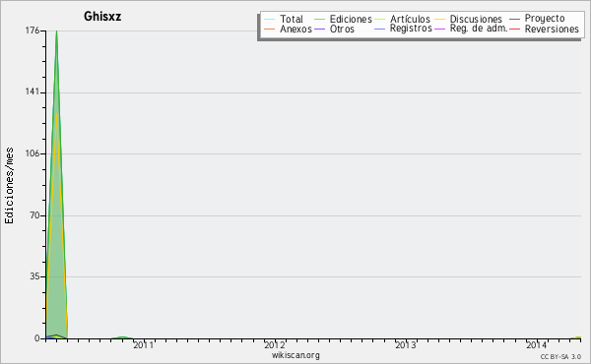Click the 2012 x-axis label

[x=275, y=345]
